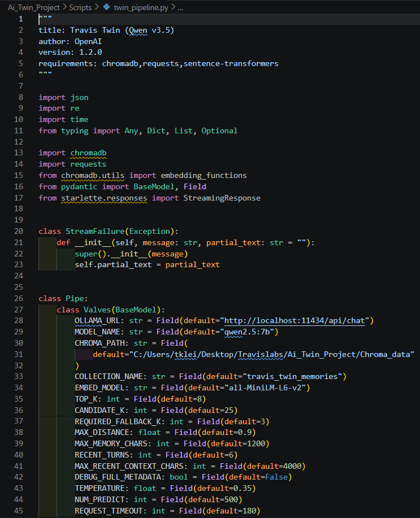This screenshot has width=420, height=518.
Task: Click 'Pipe' class name on line 26
Action: 75,298
